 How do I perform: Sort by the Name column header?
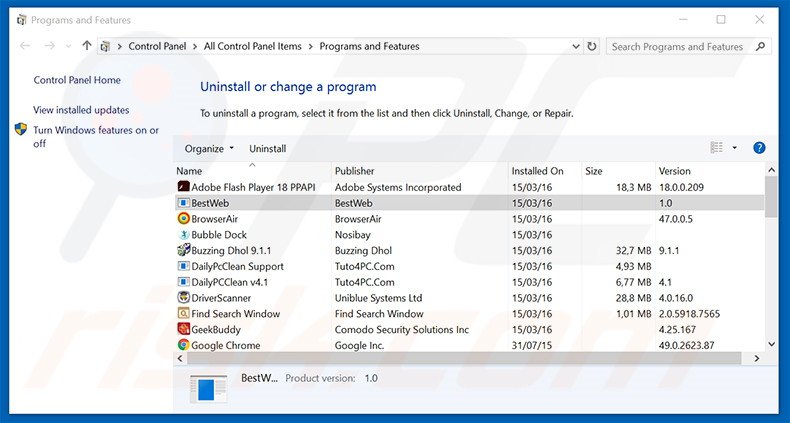click(x=252, y=171)
